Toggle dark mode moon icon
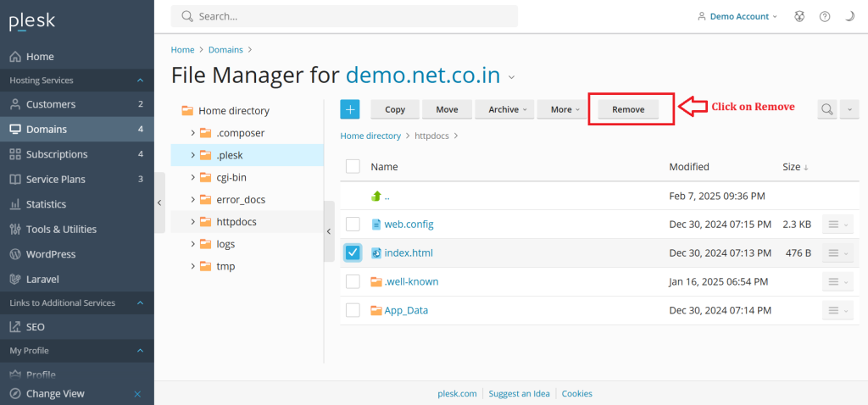The image size is (868, 405). pyautogui.click(x=849, y=17)
